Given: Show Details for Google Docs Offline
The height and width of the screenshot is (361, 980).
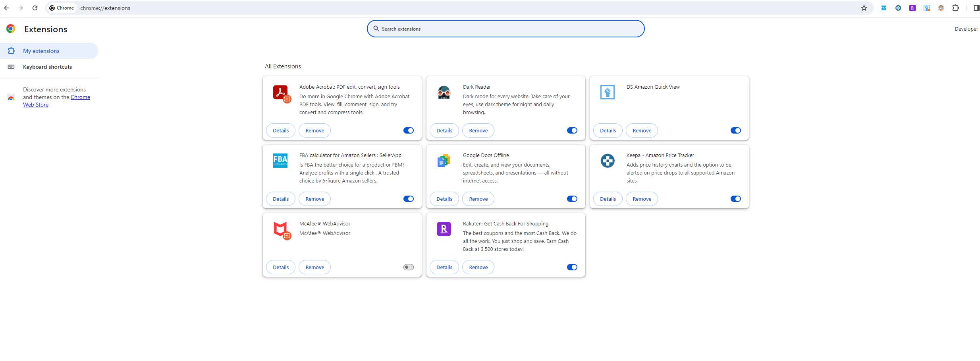Looking at the screenshot, I should coord(444,199).
